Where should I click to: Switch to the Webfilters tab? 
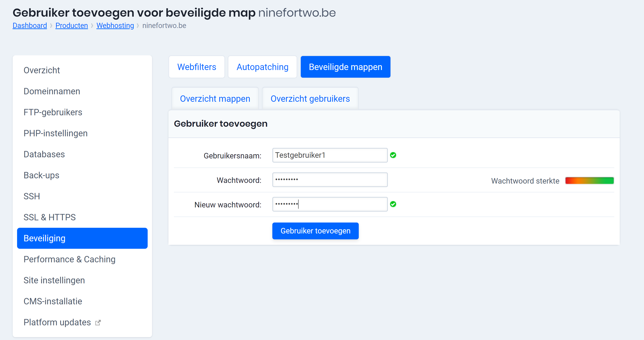click(x=196, y=67)
